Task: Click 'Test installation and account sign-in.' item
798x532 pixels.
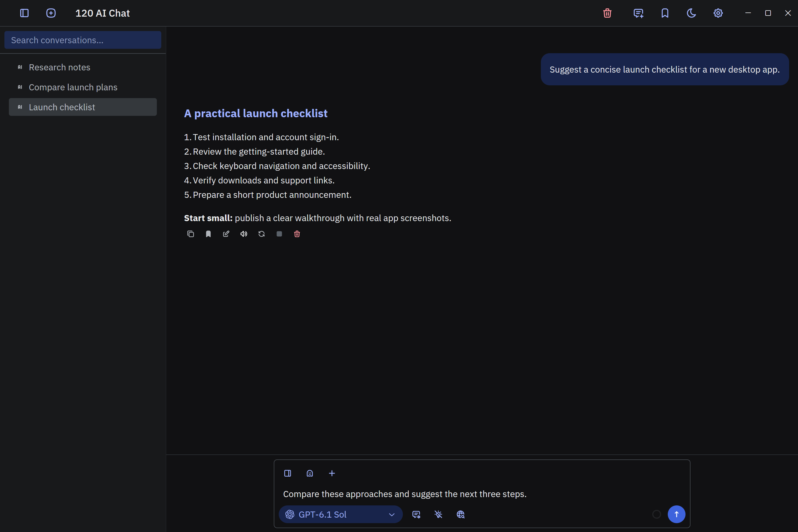Action: [266, 137]
